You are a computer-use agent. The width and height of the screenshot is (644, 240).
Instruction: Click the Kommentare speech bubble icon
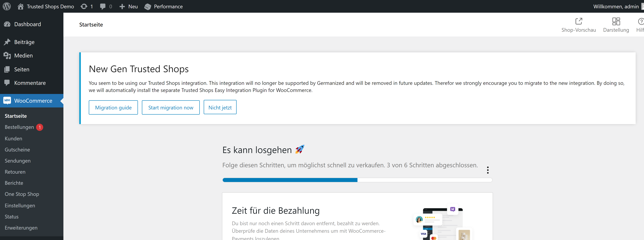[x=7, y=83]
